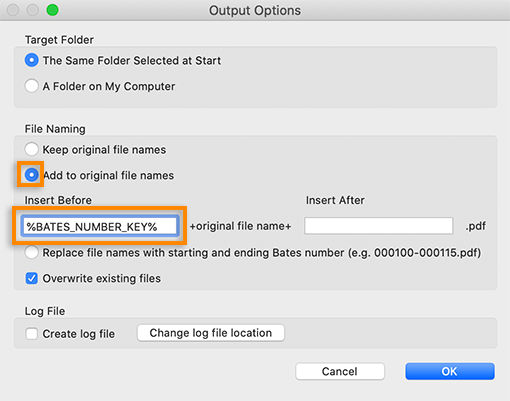Click the +original file name+ text
This screenshot has height=401, width=510.
coord(240,226)
